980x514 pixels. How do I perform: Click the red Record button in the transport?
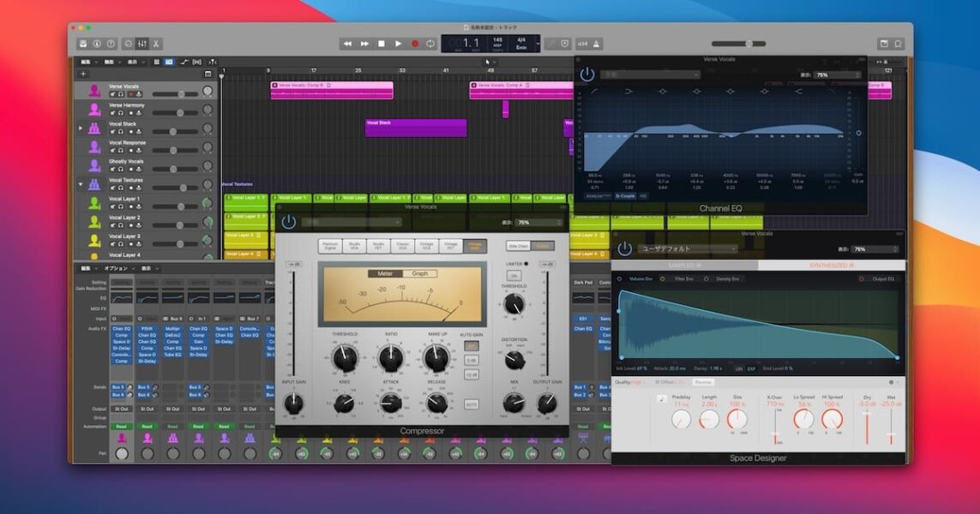(416, 43)
